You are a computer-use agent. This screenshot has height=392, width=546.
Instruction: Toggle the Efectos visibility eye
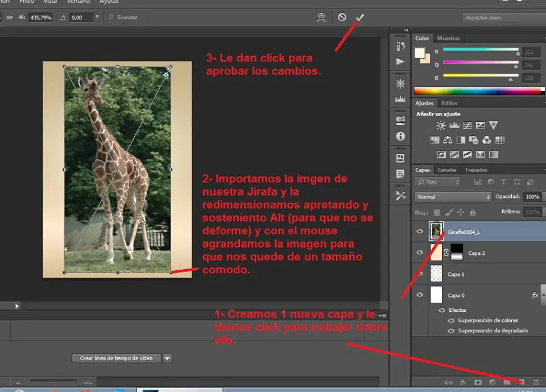click(x=442, y=310)
